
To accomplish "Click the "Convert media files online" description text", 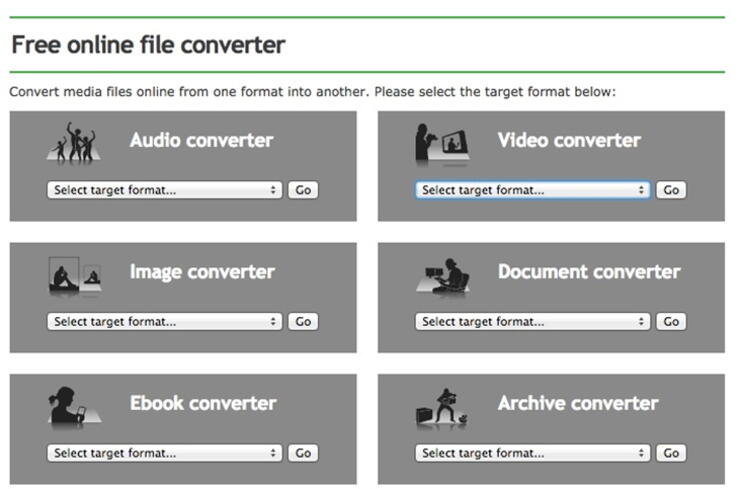I will click(x=312, y=92).
